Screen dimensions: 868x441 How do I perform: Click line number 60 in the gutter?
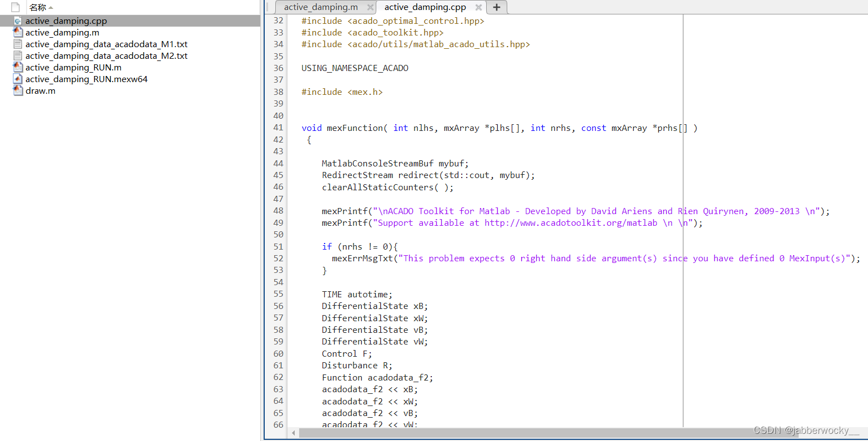click(278, 354)
